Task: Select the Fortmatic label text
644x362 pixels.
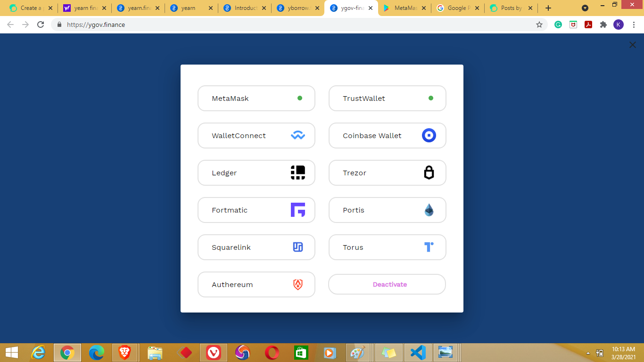Action: click(230, 210)
